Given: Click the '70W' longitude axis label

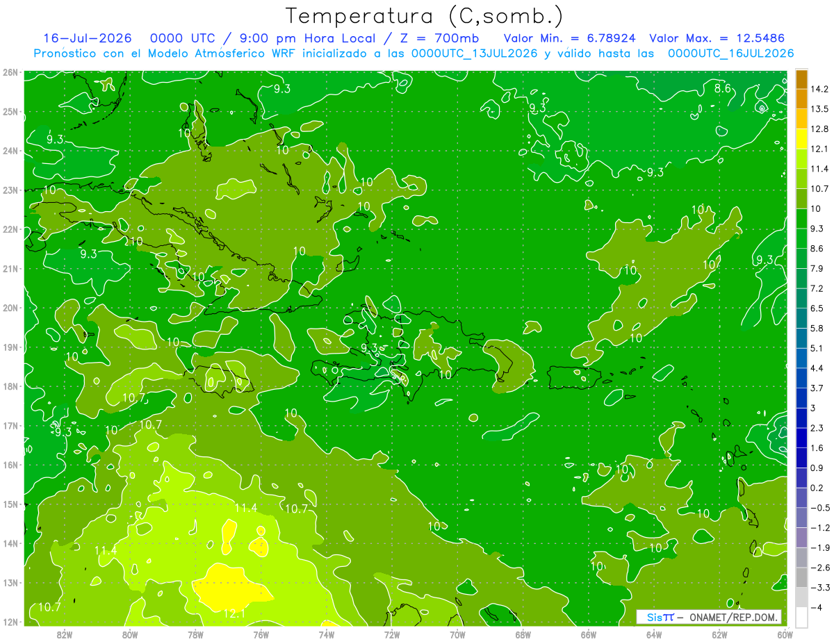Looking at the screenshot, I should 457,634.
